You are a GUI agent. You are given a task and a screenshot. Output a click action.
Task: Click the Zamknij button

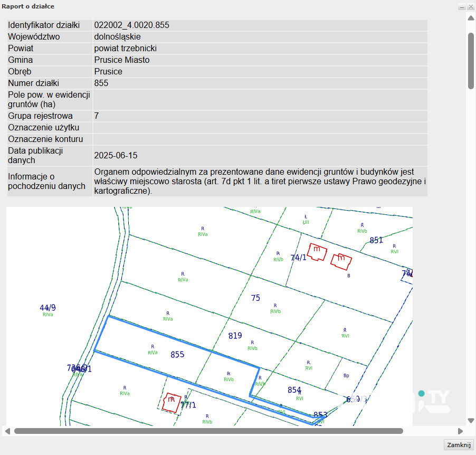pos(459,444)
